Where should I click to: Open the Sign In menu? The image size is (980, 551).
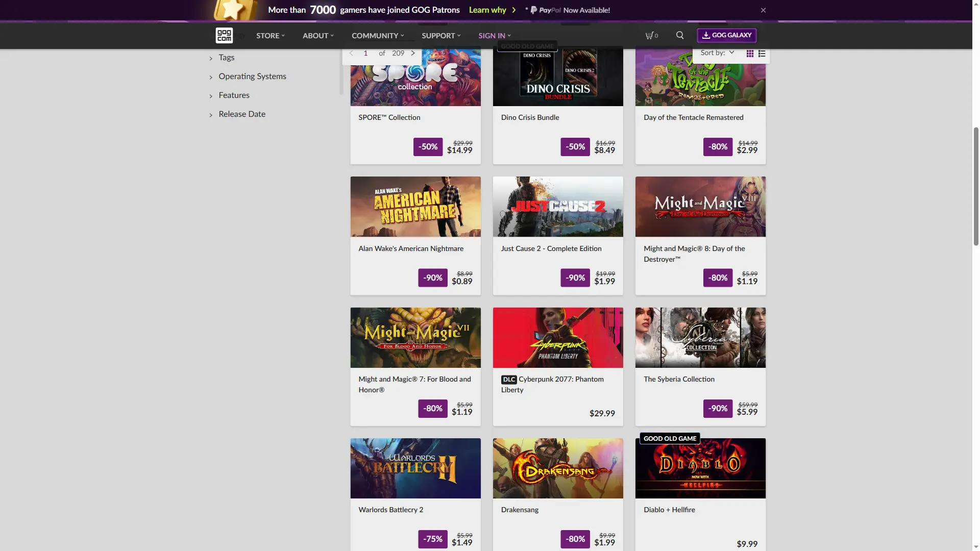pos(494,36)
